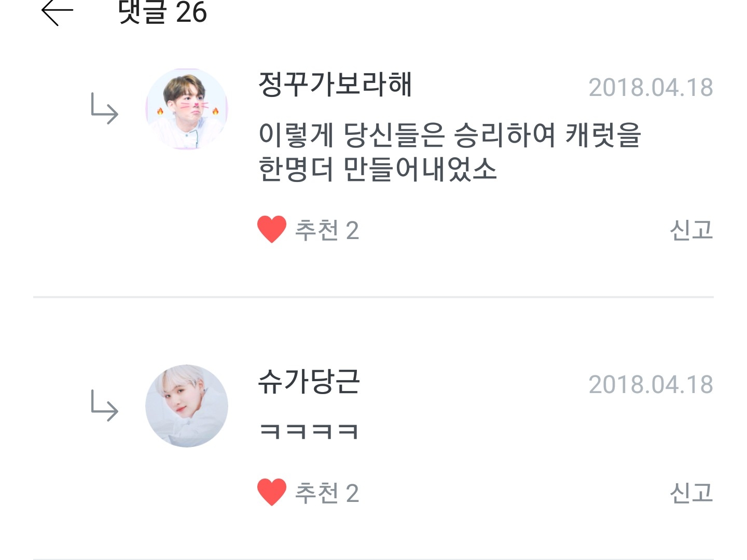Open the 정꾸가보라해 username link

coord(335,85)
